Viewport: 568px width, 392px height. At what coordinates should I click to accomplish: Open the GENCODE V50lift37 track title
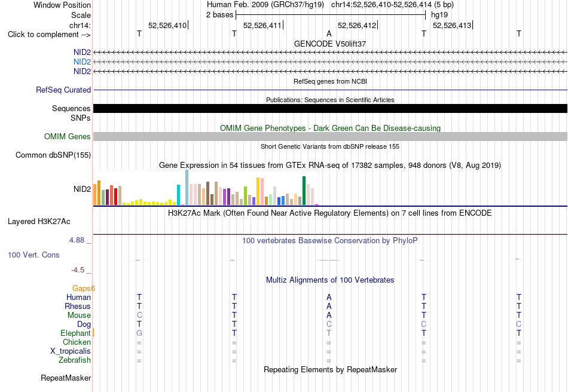pos(330,44)
